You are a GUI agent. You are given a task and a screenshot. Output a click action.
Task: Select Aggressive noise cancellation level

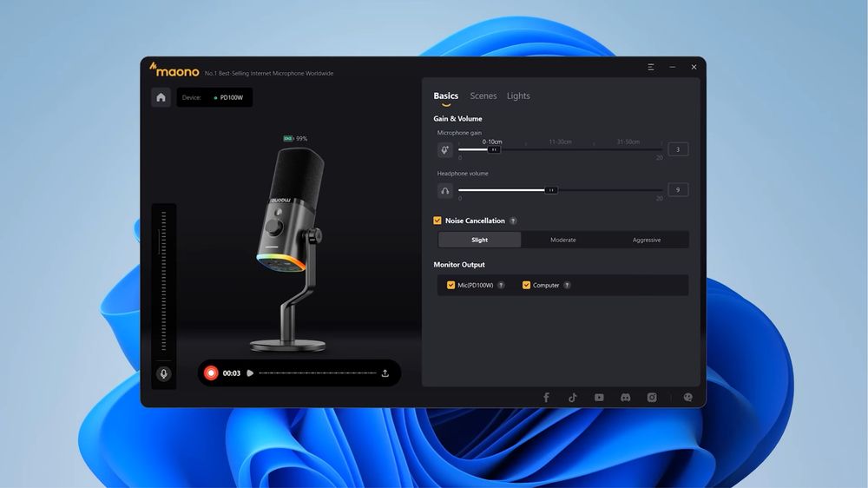[647, 240]
